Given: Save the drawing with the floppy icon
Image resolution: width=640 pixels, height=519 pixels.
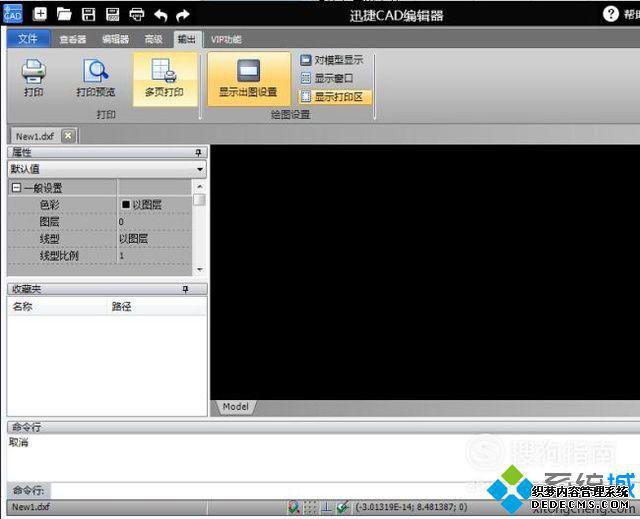Looking at the screenshot, I should [x=89, y=15].
